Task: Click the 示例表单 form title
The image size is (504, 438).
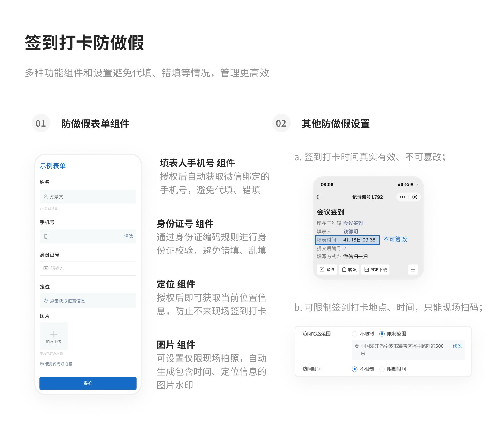Action: (53, 166)
